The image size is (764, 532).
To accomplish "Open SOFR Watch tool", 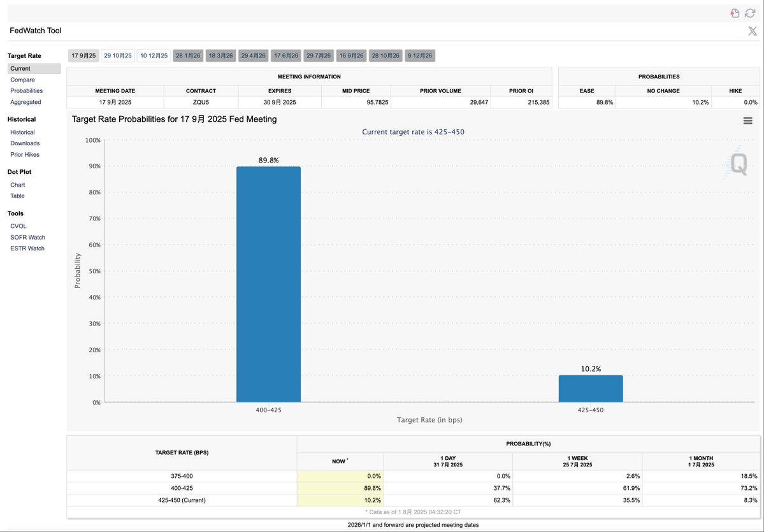I will pyautogui.click(x=28, y=238).
